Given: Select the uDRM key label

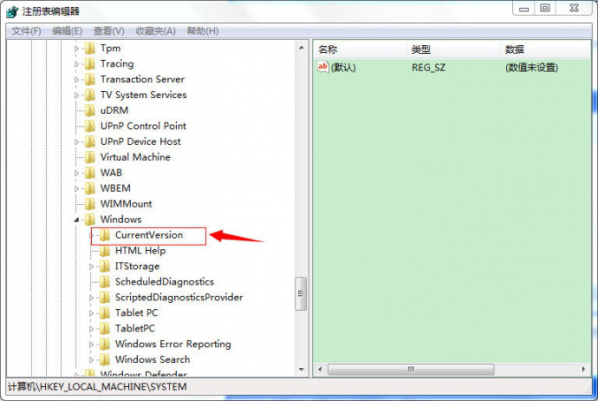Looking at the screenshot, I should (114, 111).
